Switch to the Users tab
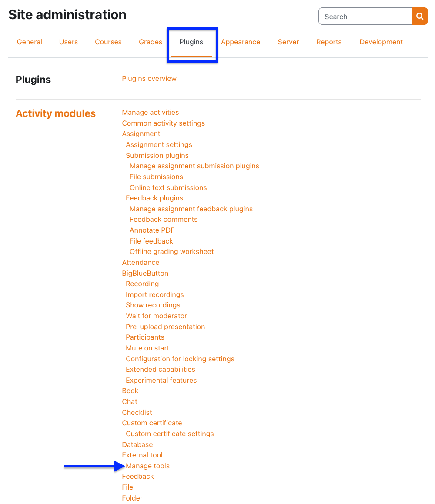Viewport: 435px width, 504px height. tap(68, 42)
